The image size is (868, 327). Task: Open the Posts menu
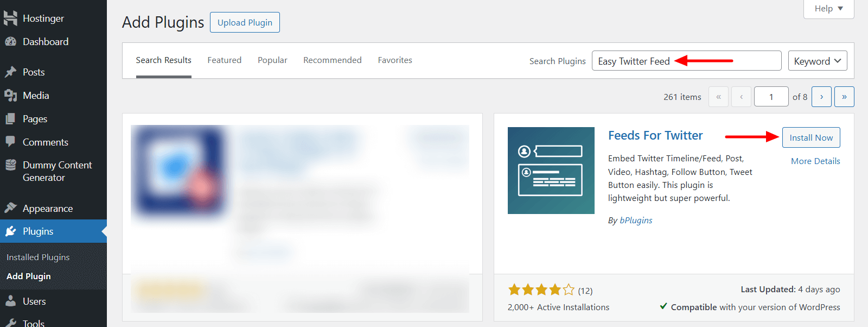[53, 72]
